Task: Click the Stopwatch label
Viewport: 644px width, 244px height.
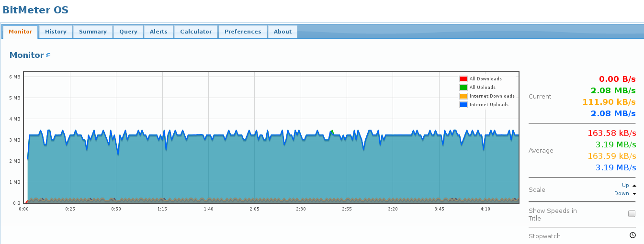Action: tap(544, 236)
